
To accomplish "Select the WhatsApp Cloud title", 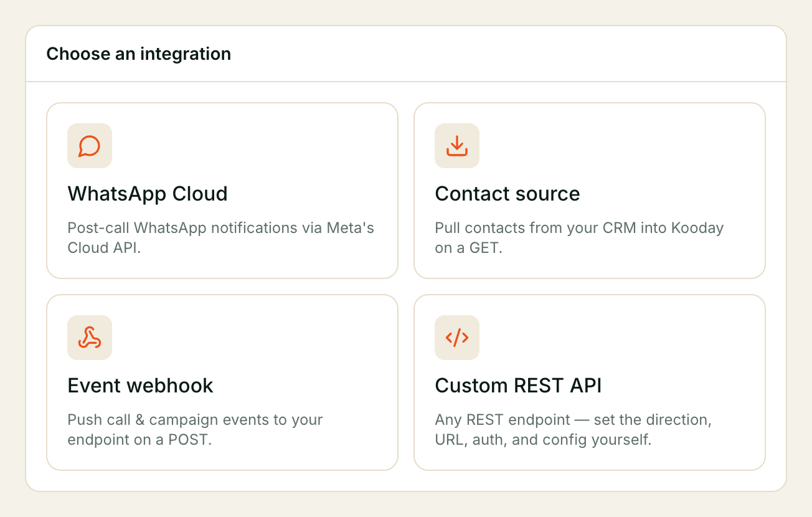I will (148, 194).
